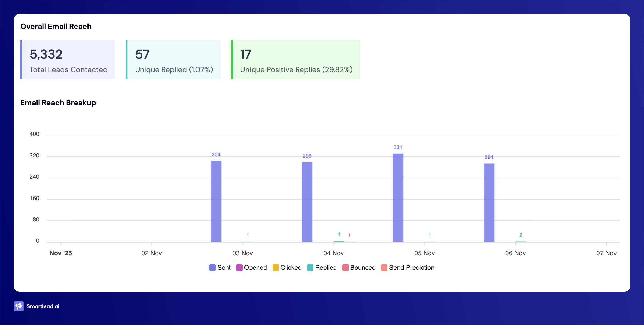644x325 pixels.
Task: Click the yellow Clicked color swatch
Action: click(276, 268)
